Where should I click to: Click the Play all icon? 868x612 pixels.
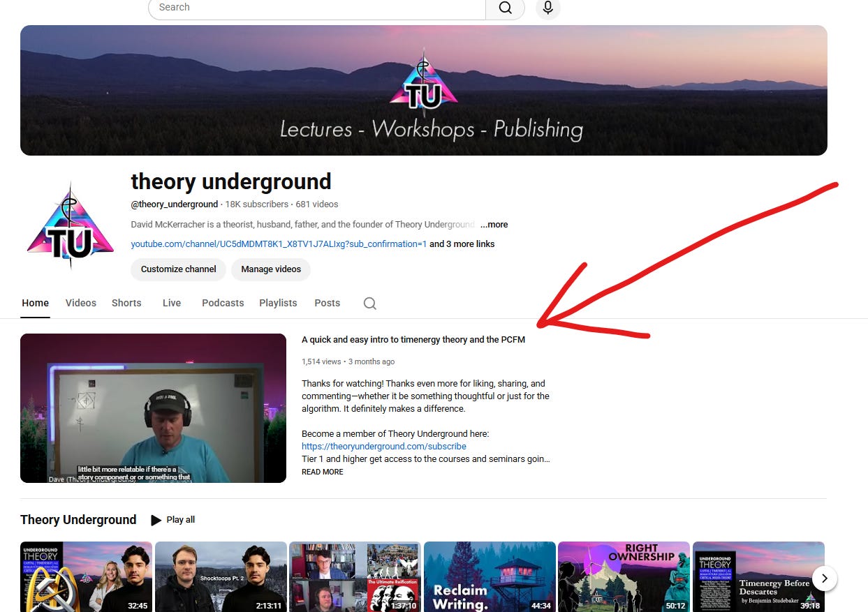click(156, 520)
